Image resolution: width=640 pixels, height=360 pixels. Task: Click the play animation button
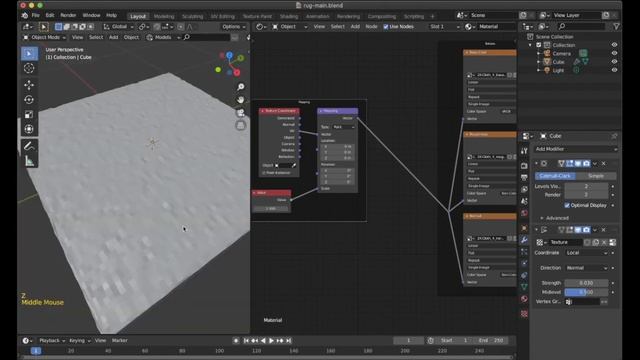tap(271, 340)
